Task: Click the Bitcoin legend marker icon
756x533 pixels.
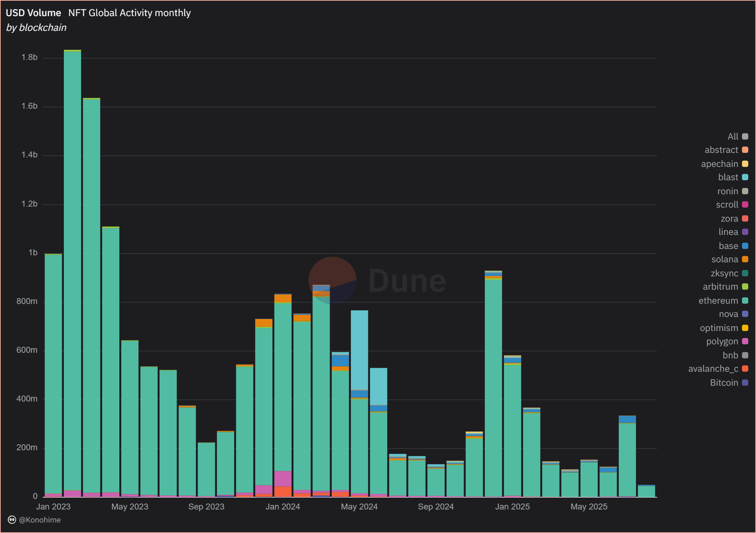Action: pos(744,383)
